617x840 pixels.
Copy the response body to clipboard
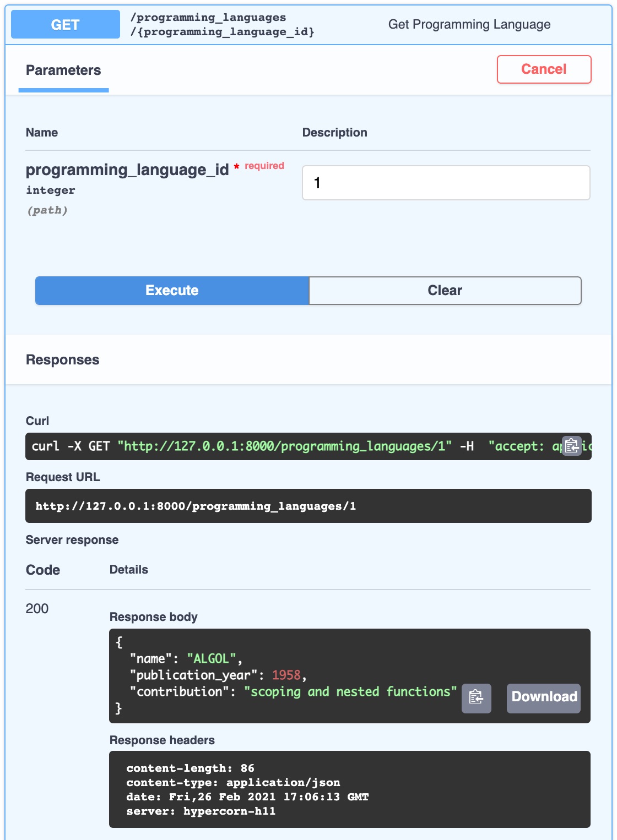pyautogui.click(x=476, y=697)
